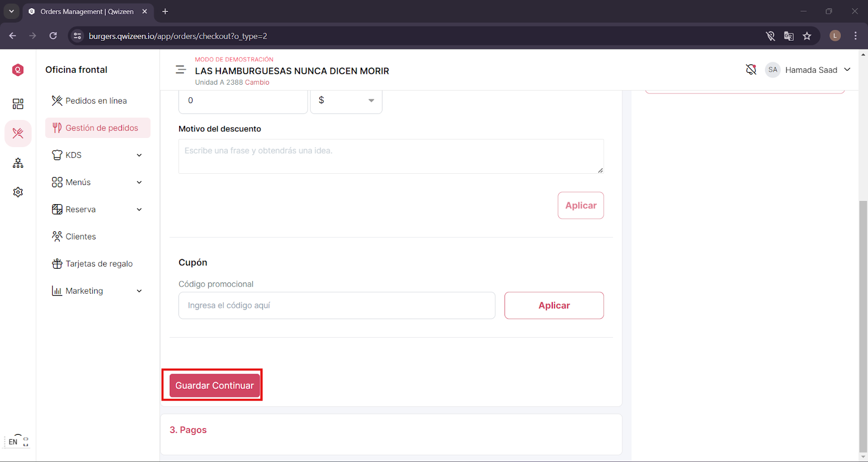Toggle the hamburger menu icon in header

[x=181, y=70]
